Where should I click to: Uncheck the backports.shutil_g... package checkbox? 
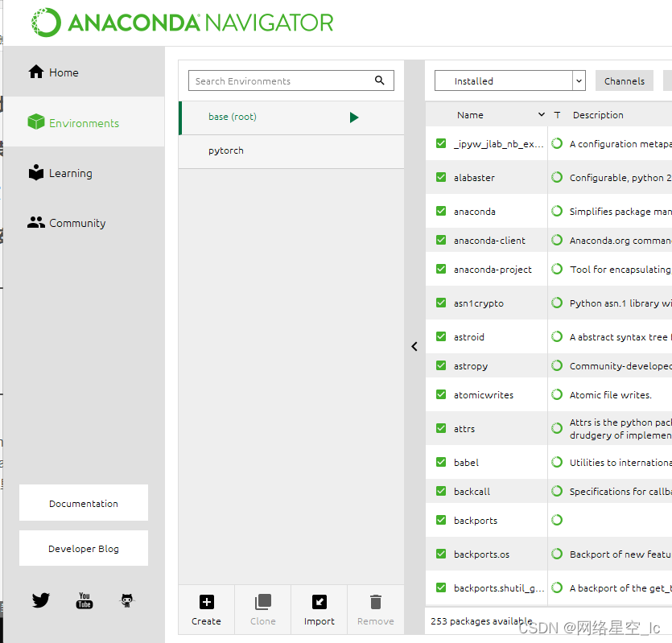(x=440, y=587)
